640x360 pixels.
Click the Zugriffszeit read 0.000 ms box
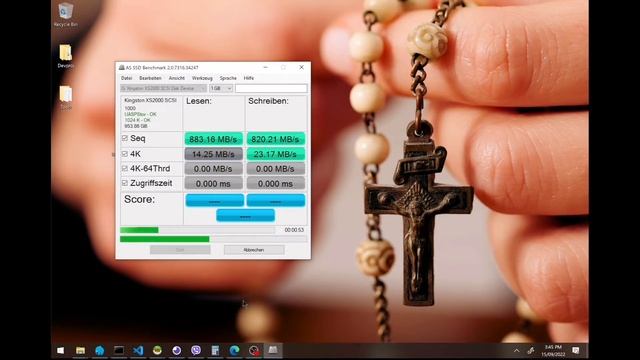213,184
